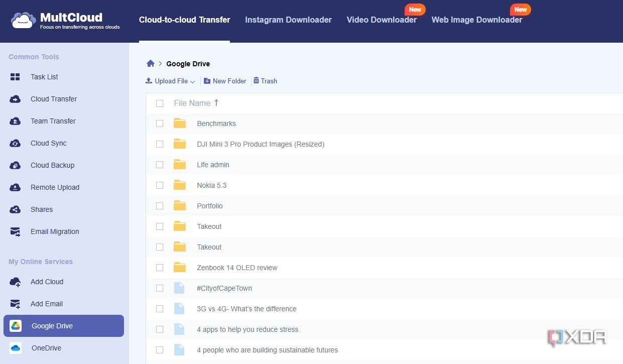This screenshot has height=364, width=623.
Task: Click the Cloud Sync icon
Action: click(x=15, y=143)
